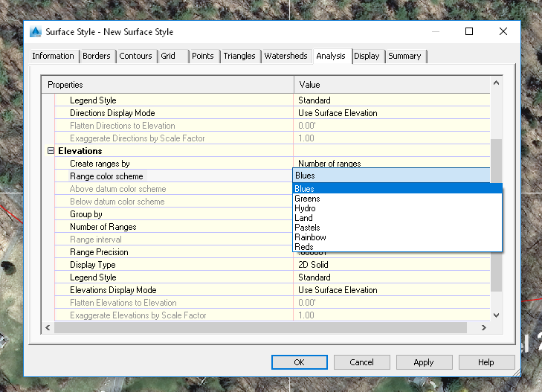Choose Rainbow from the color scheme list

[x=397, y=237]
